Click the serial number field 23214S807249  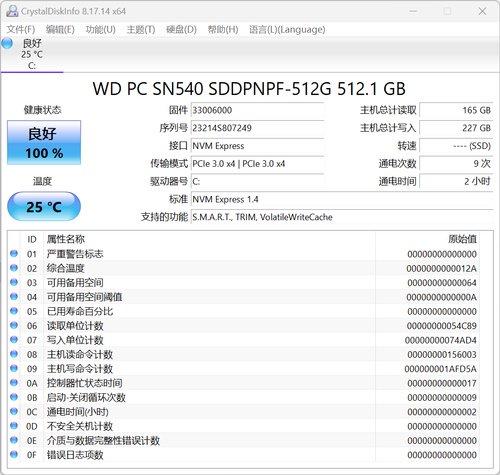[x=257, y=128]
